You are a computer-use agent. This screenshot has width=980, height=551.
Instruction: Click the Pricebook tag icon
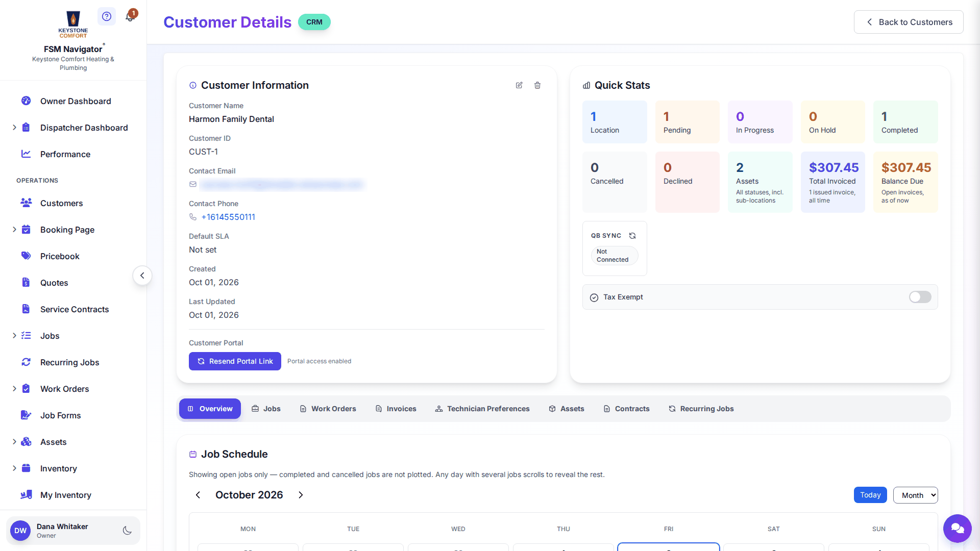(26, 256)
